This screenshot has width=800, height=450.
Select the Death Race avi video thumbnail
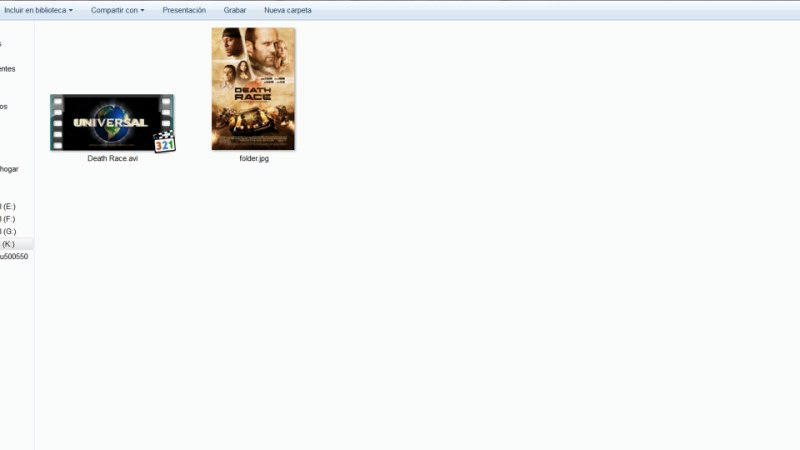(x=112, y=122)
